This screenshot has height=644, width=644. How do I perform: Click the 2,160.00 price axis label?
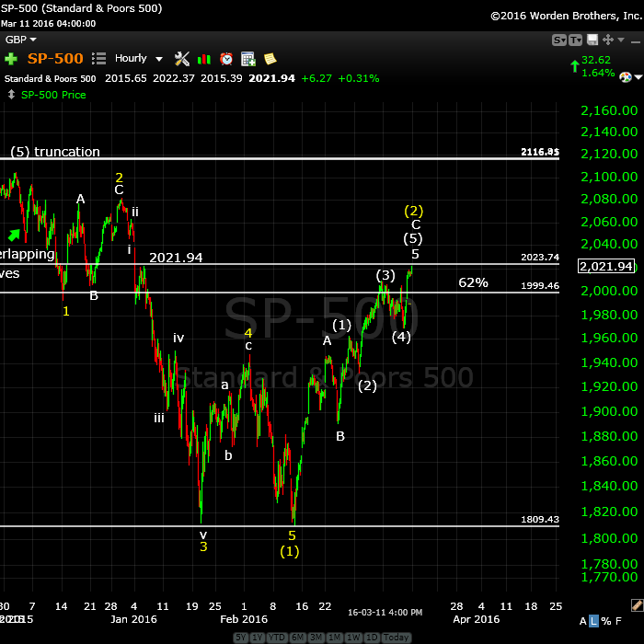pyautogui.click(x=609, y=110)
